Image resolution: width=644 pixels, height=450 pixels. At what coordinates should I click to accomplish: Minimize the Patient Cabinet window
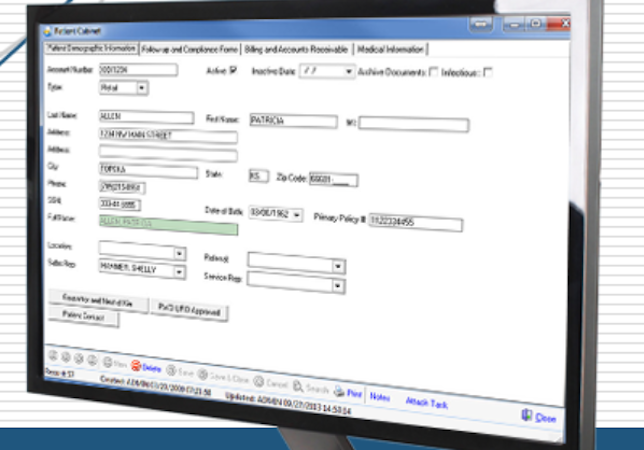click(x=513, y=24)
